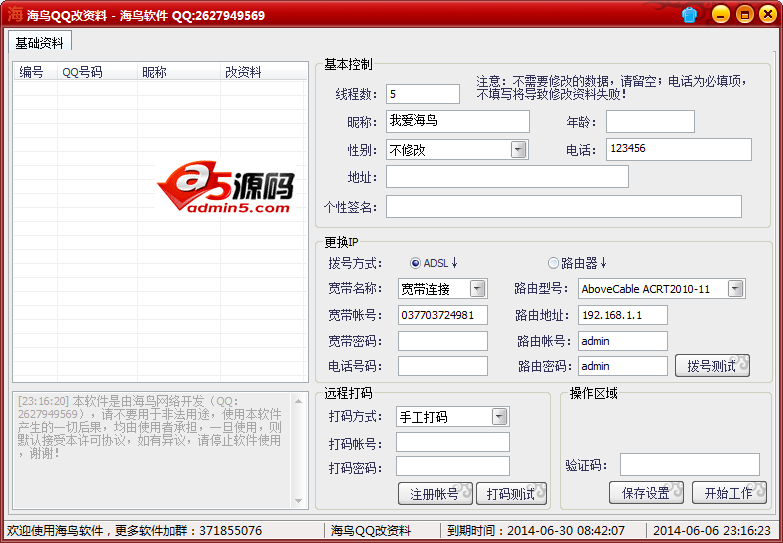Click the 宽带帐号 input field
Viewport: 783px width, 543px height.
pos(443,315)
